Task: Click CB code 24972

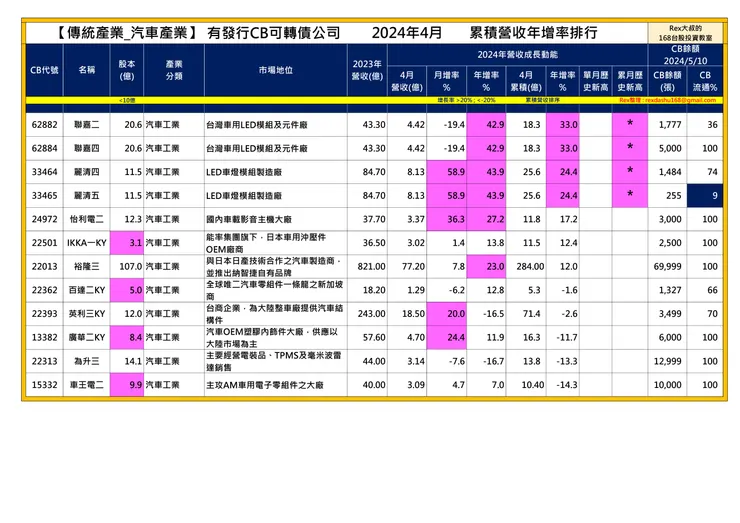Action: coord(44,219)
